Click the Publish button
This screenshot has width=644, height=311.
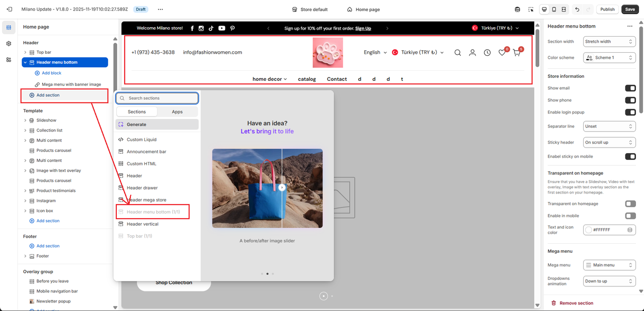click(x=607, y=9)
